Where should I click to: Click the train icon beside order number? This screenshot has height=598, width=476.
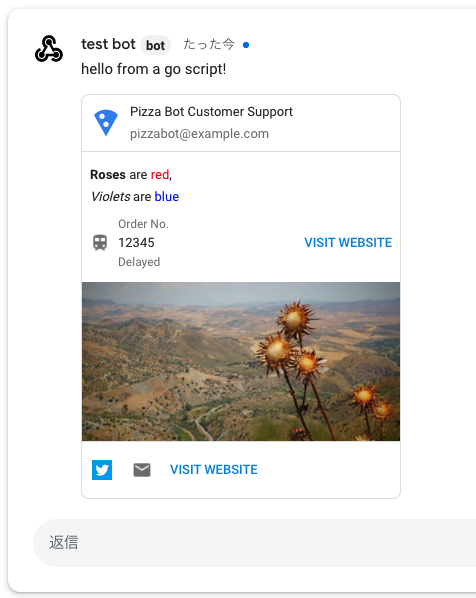(x=100, y=243)
